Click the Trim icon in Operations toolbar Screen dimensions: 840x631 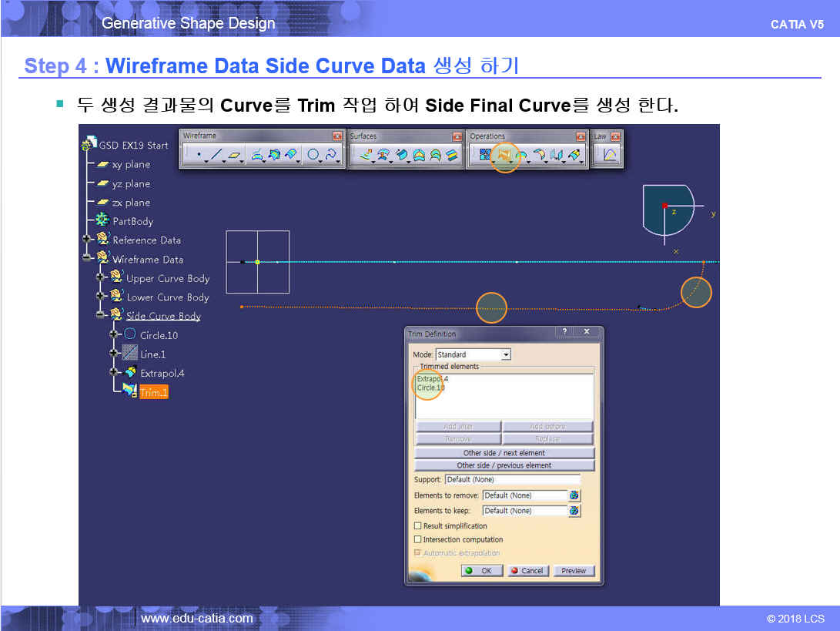click(x=504, y=156)
